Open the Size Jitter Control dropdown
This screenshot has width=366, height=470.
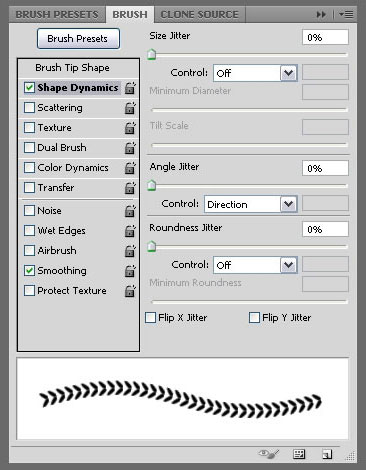click(x=255, y=73)
